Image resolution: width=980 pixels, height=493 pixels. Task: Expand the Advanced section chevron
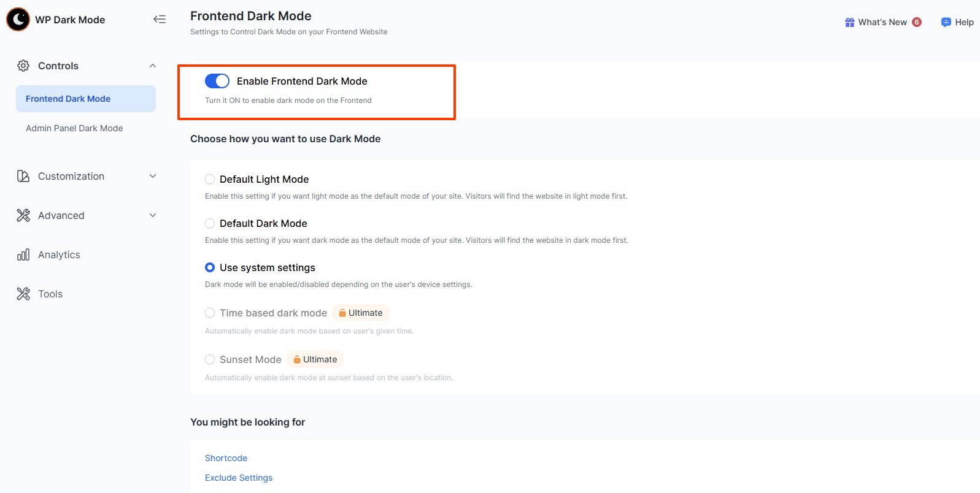tap(153, 215)
